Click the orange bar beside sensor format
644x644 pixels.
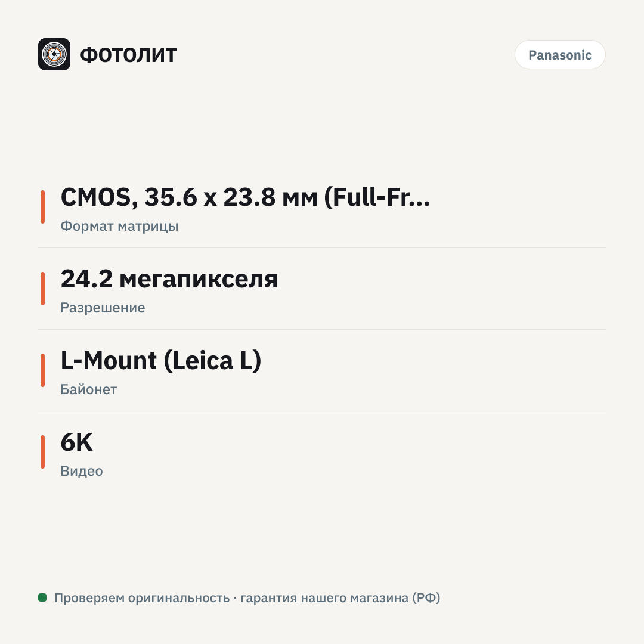(43, 207)
